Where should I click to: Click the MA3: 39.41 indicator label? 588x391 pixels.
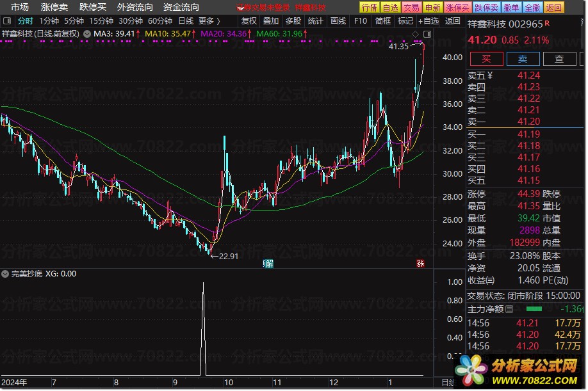[x=116, y=34]
